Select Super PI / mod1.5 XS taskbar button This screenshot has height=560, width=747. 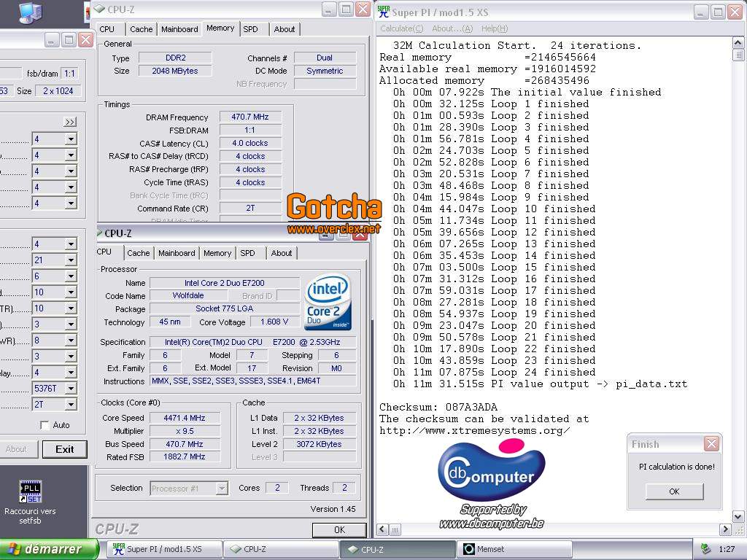[165, 549]
